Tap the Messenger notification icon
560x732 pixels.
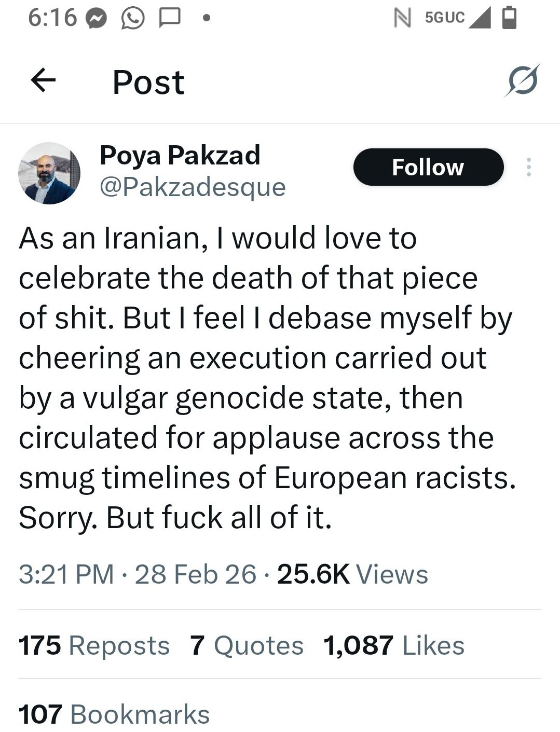pyautogui.click(x=96, y=19)
